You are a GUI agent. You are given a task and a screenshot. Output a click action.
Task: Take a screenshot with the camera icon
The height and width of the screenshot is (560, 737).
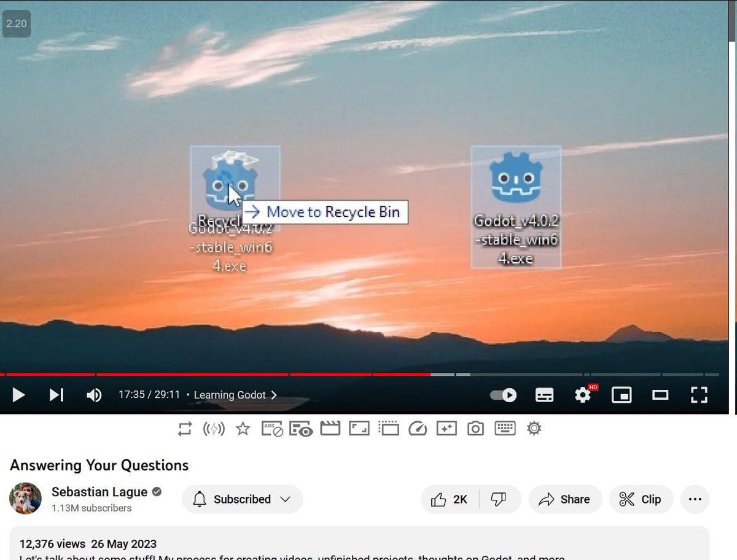pos(475,429)
